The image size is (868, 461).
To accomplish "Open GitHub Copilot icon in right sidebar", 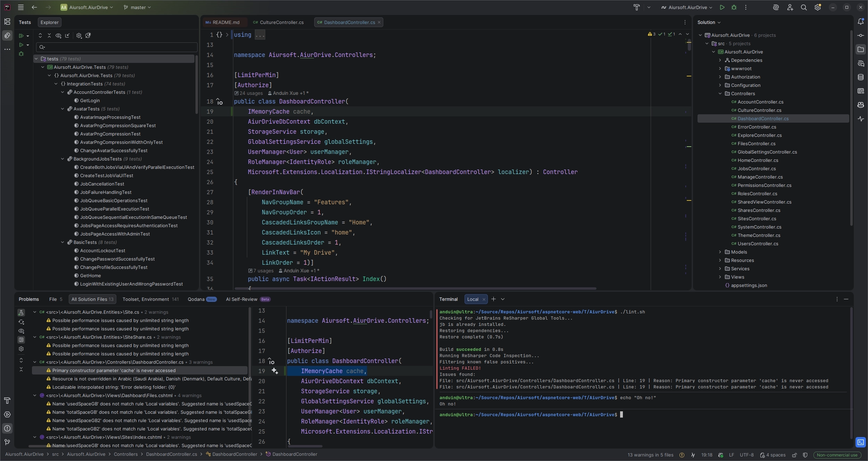I will (861, 105).
